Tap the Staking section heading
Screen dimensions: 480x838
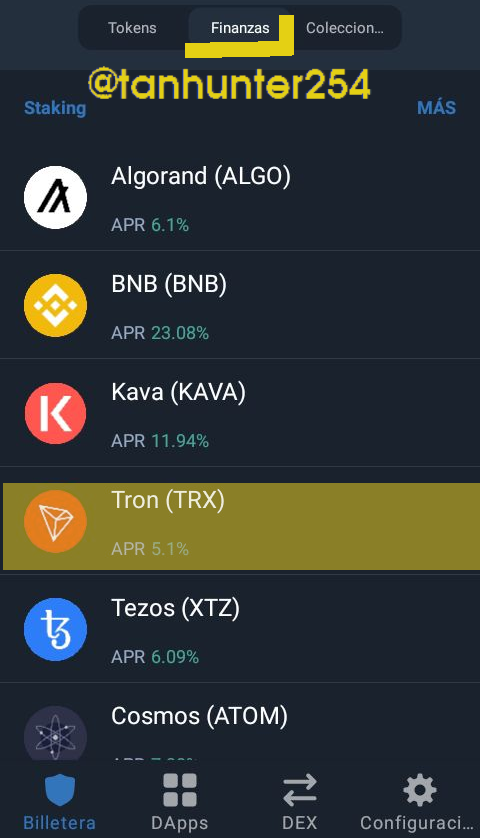[55, 108]
